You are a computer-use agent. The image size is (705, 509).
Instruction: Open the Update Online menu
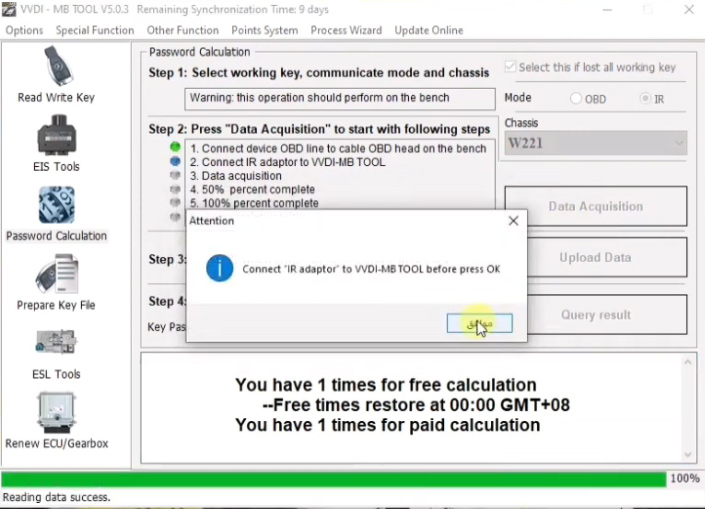[x=429, y=30]
